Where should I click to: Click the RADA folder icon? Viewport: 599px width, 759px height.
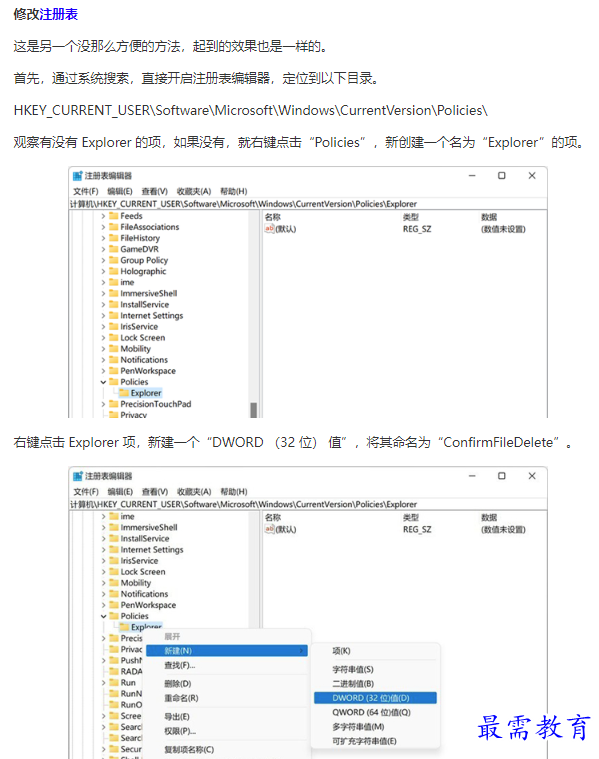(x=114, y=671)
